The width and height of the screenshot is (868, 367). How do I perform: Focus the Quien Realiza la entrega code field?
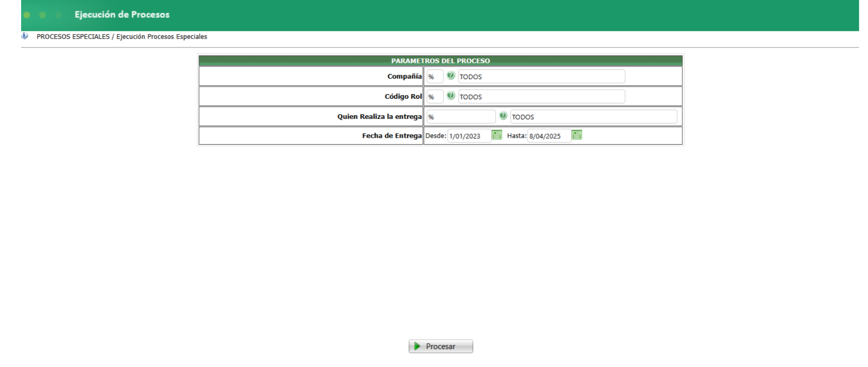[461, 117]
